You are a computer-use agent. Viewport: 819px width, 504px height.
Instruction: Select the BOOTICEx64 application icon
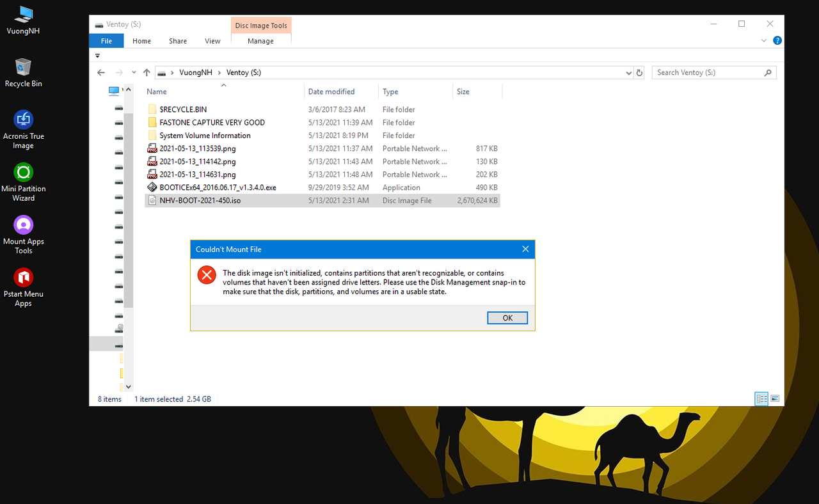pyautogui.click(x=152, y=187)
